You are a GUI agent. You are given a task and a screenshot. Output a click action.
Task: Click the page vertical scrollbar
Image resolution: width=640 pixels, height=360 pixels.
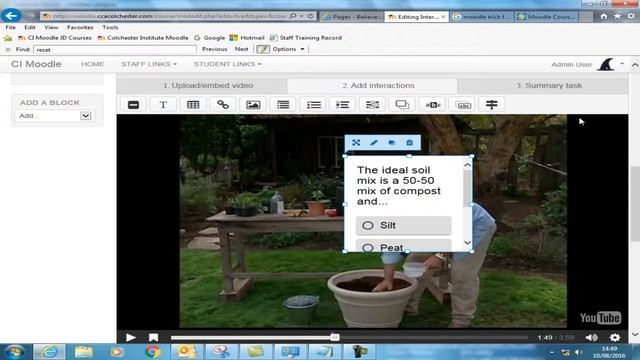point(635,204)
